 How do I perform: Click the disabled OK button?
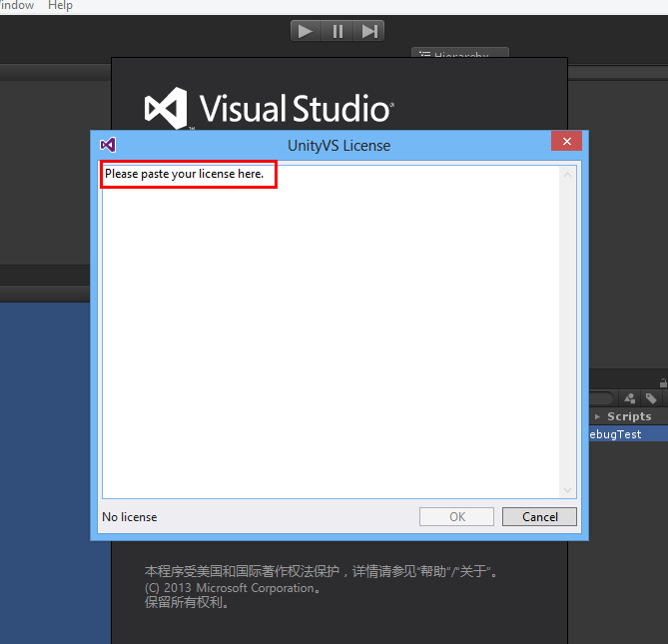pyautogui.click(x=456, y=516)
